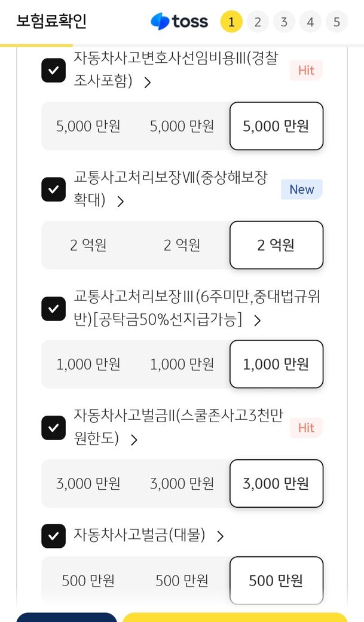Expand details chevron for 자동차사고변호사선임비용Ⅲ

point(148,83)
